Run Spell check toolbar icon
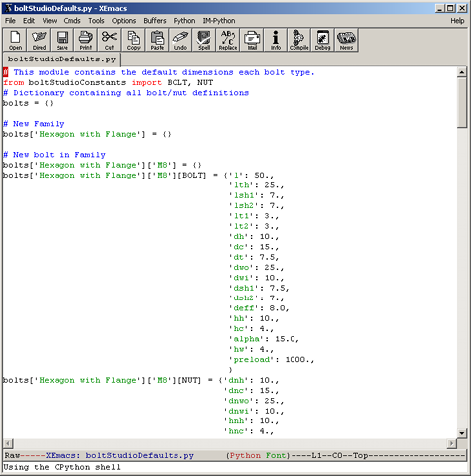The height and width of the screenshot is (476, 471). [x=204, y=40]
